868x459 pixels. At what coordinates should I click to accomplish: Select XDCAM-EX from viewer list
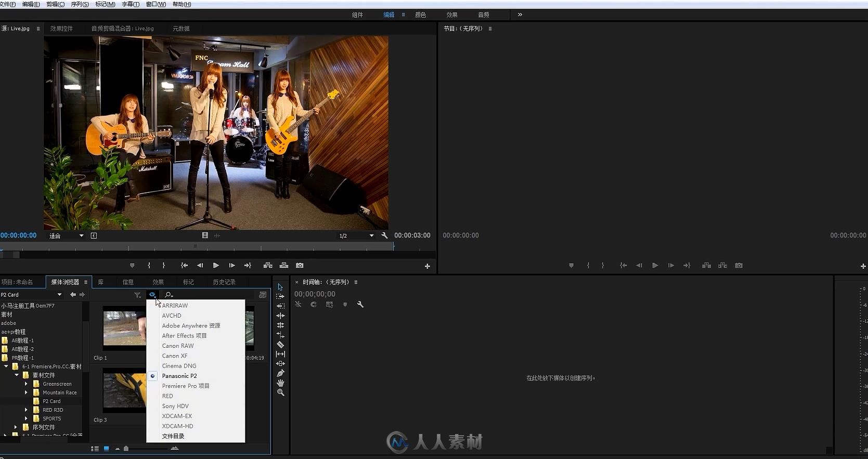pos(177,416)
